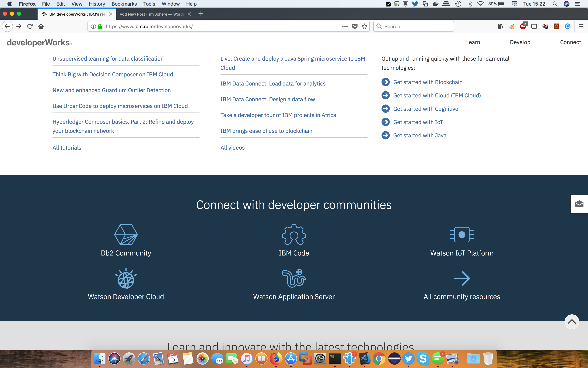Image resolution: width=588 pixels, height=368 pixels.
Task: Click the developerWorks logo
Action: point(39,43)
